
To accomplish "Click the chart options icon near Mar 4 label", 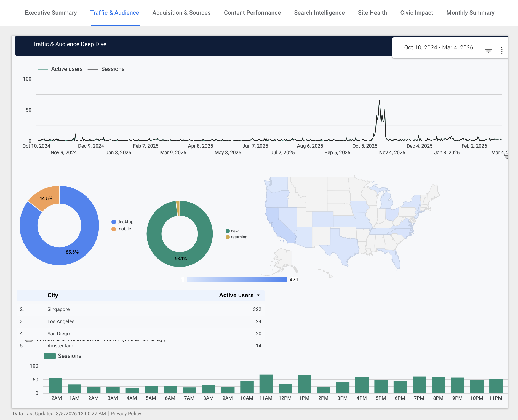I will pos(506,157).
